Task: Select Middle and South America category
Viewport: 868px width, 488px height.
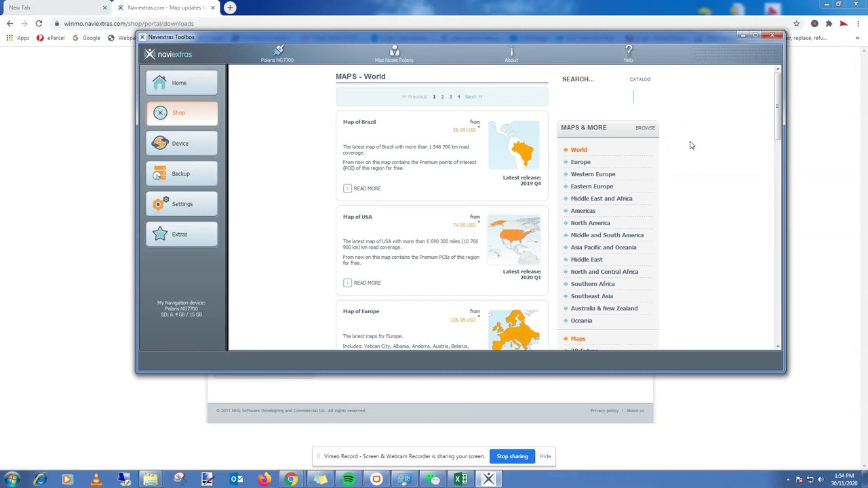Action: (607, 235)
